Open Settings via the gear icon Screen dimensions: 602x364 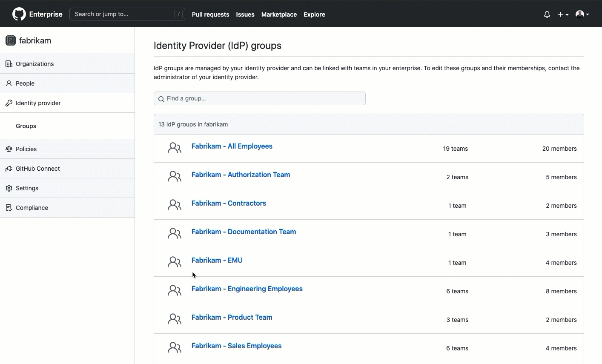tap(9, 188)
